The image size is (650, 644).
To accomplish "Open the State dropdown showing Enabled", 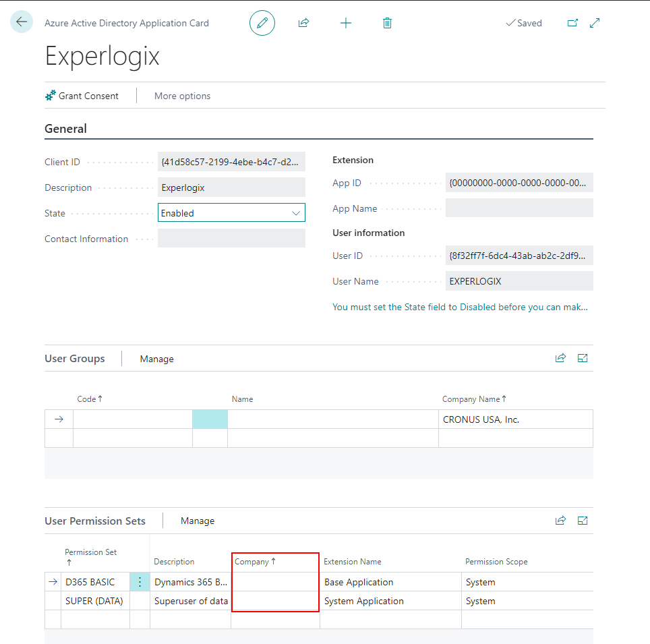I will click(231, 212).
